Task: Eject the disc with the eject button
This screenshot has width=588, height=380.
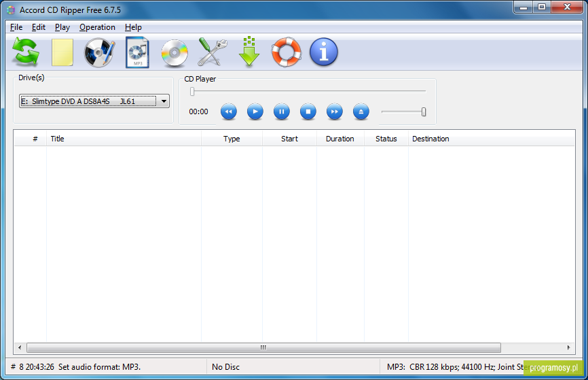Action: tap(361, 111)
